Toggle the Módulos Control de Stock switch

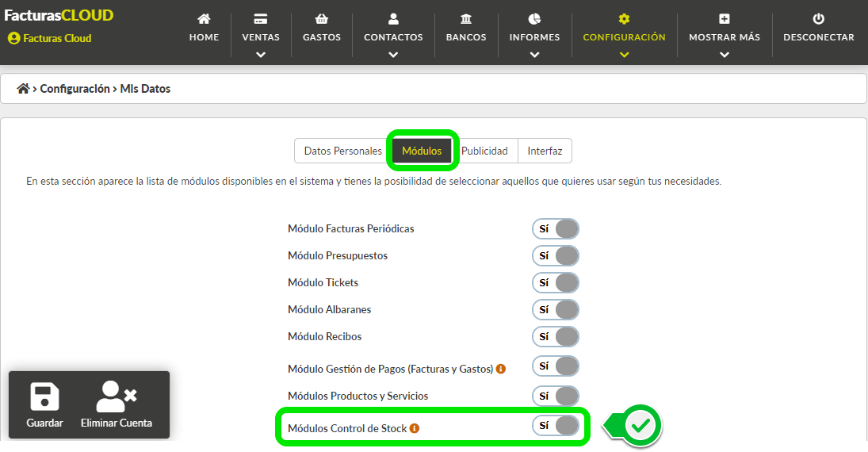point(556,425)
